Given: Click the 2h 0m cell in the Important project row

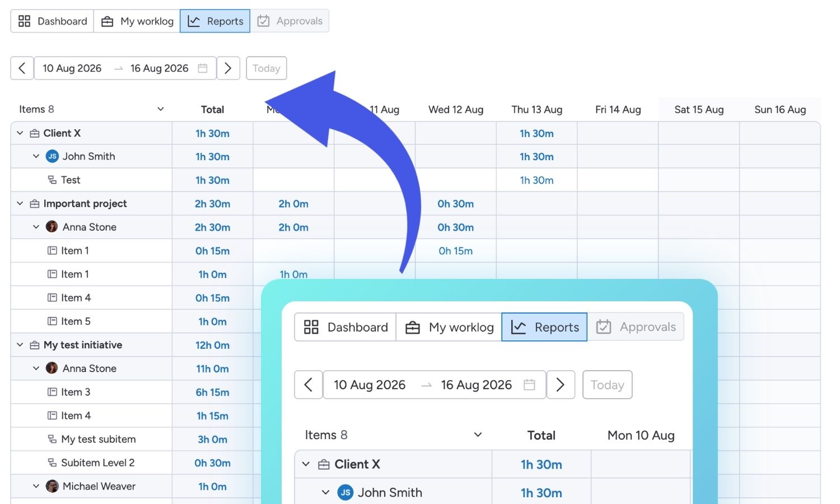Looking at the screenshot, I should tap(293, 204).
